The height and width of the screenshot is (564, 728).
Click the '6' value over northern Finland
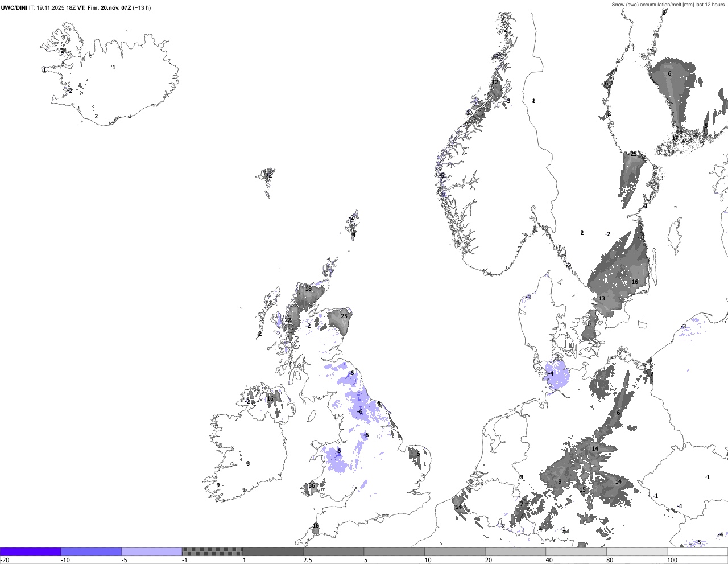click(669, 73)
